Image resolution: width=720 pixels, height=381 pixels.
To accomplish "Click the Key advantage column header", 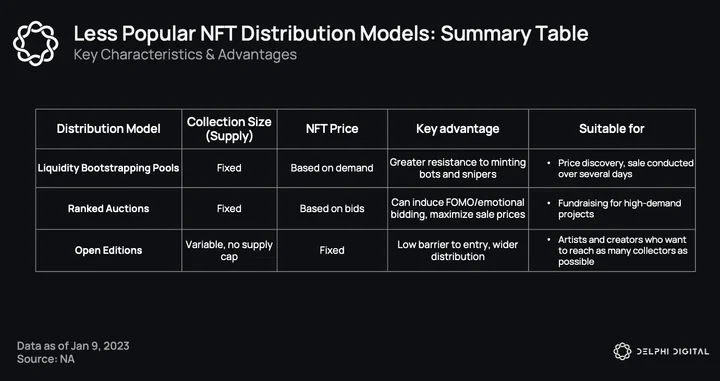I will click(x=458, y=129).
